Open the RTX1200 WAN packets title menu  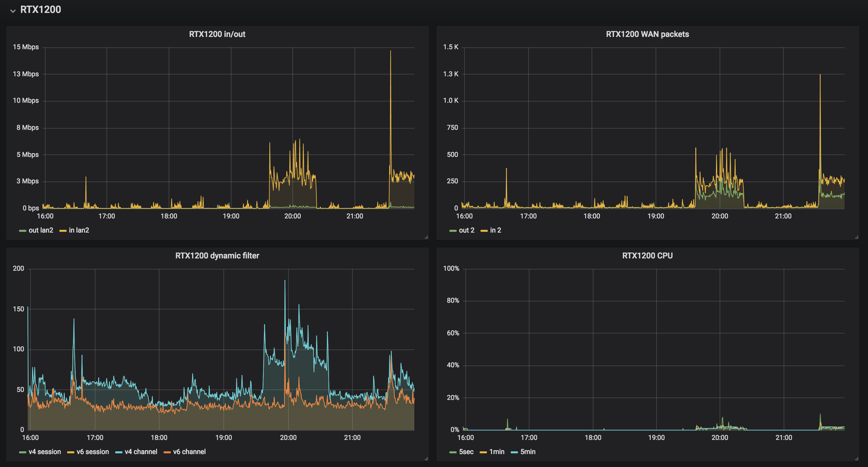[x=647, y=34]
